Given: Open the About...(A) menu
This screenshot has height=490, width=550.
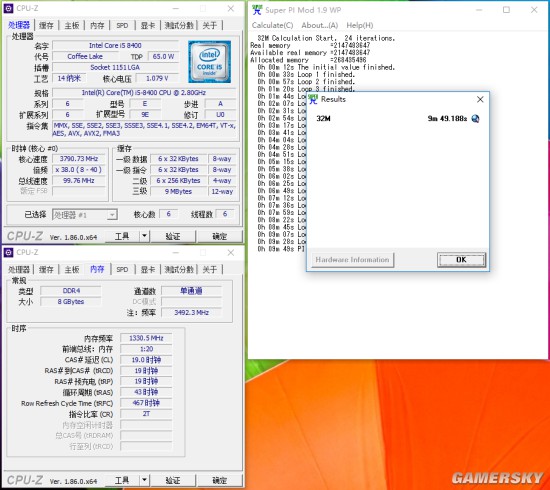Looking at the screenshot, I should pyautogui.click(x=320, y=25).
